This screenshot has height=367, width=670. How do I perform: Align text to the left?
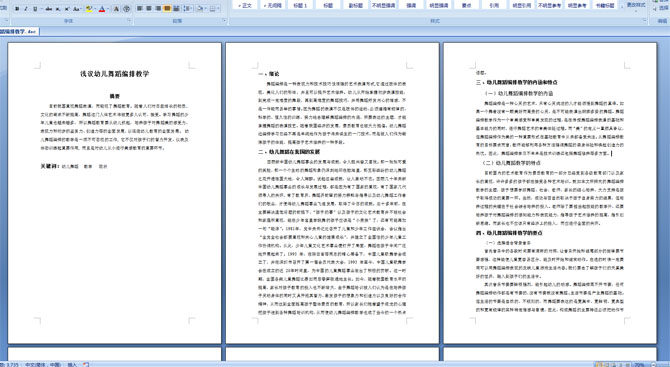pyautogui.click(x=139, y=9)
